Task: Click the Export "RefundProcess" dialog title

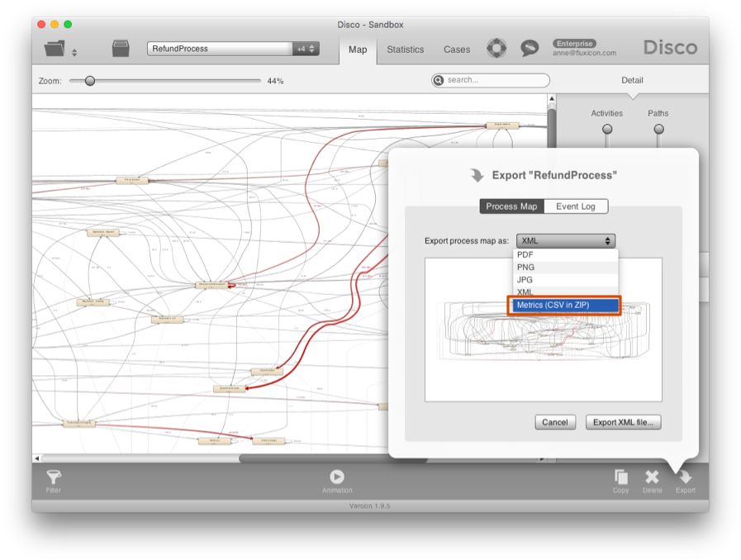Action: pyautogui.click(x=554, y=175)
